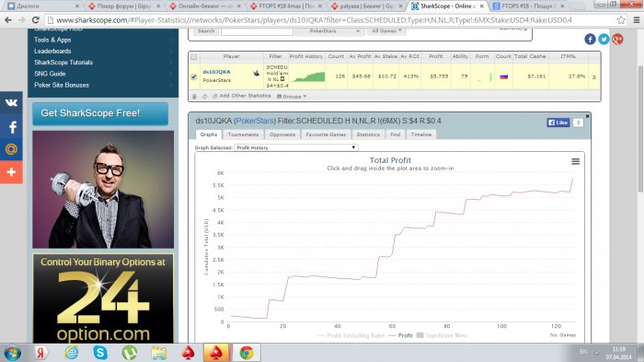This screenshot has width=644, height=362.
Task: Toggle the select-all checkbox in table header
Action: click(194, 57)
